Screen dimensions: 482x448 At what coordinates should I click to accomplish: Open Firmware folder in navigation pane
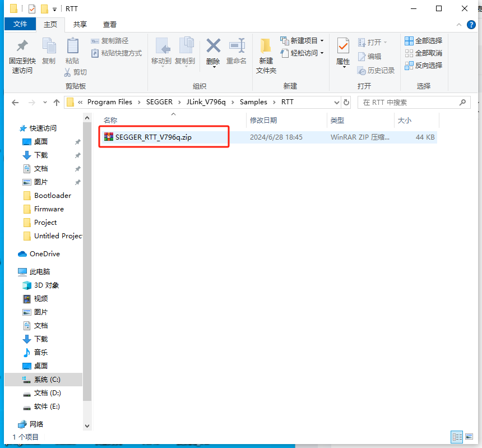click(49, 209)
